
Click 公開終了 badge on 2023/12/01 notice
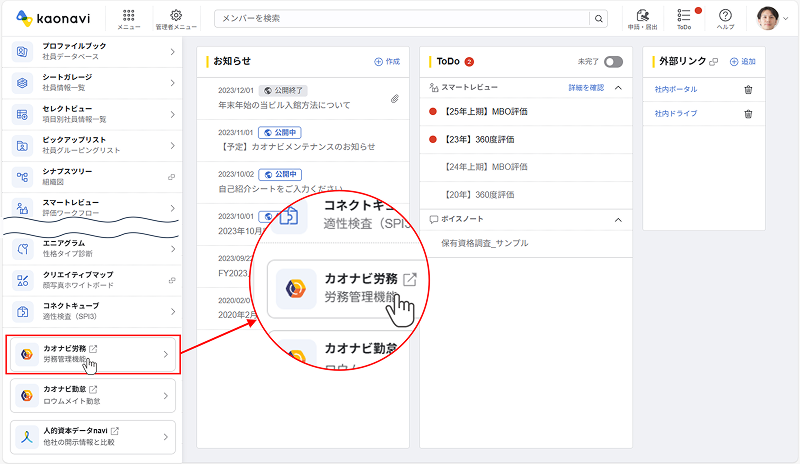283,90
